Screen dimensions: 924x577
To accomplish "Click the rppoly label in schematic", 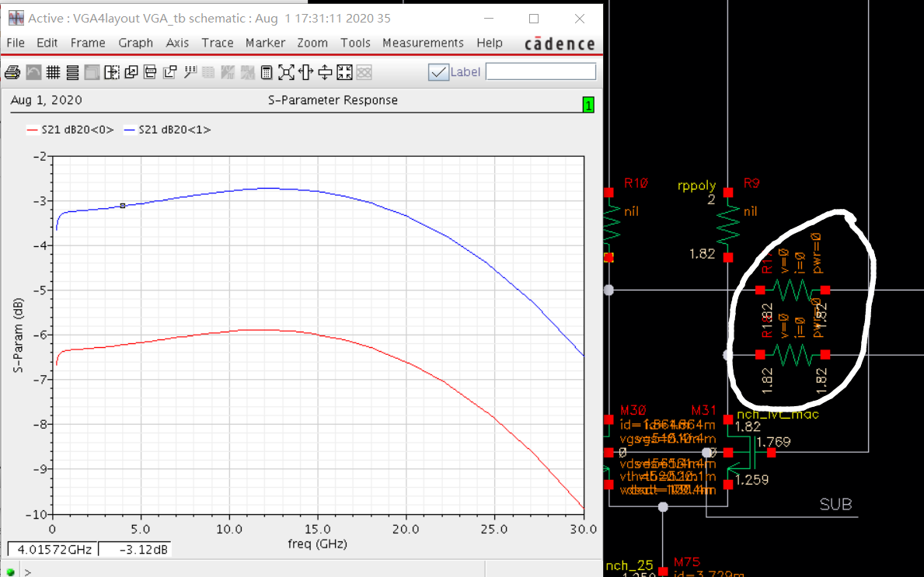I will pos(696,186).
